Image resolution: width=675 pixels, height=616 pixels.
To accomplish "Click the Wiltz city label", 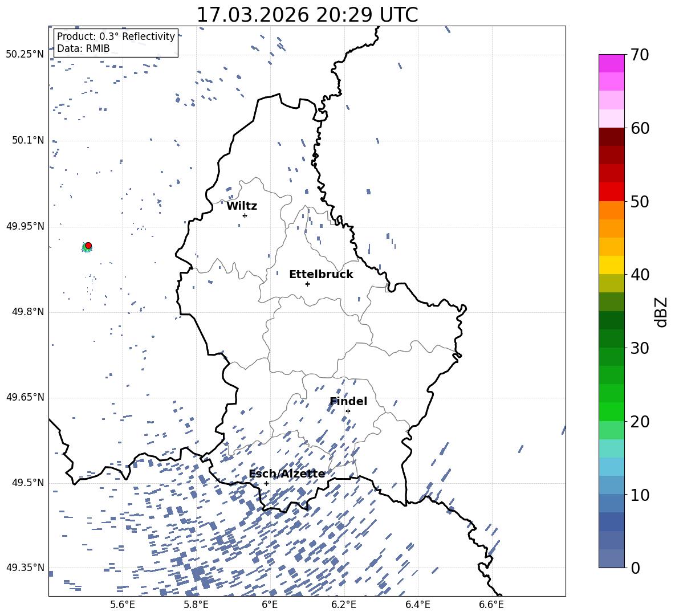I will pos(242,206).
